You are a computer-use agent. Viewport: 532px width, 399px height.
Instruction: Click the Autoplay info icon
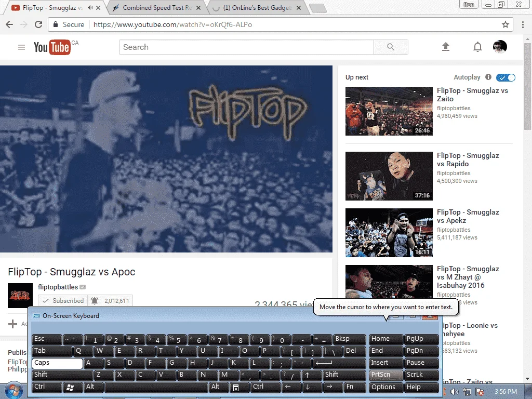[x=488, y=77]
